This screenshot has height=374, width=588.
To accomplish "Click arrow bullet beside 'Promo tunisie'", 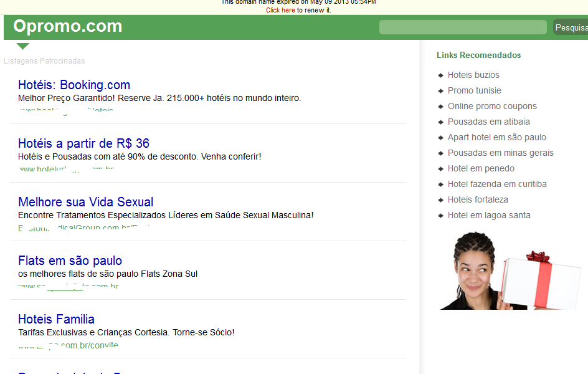I will [440, 91].
